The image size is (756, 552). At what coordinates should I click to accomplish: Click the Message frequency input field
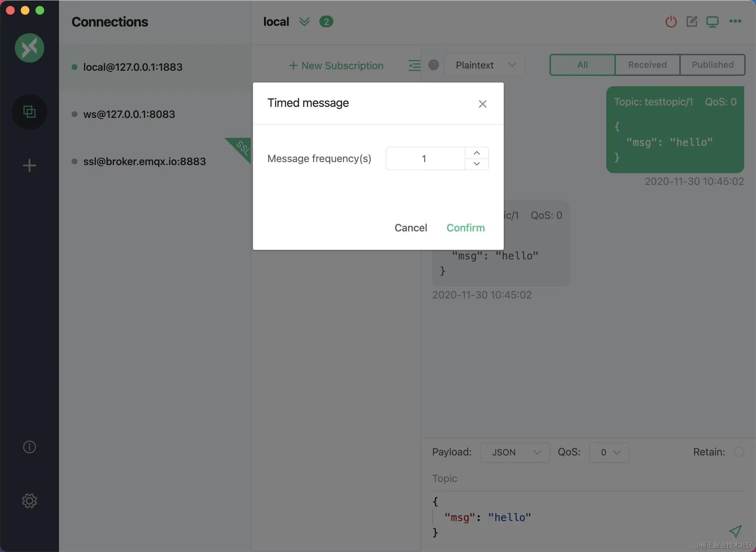click(x=425, y=159)
